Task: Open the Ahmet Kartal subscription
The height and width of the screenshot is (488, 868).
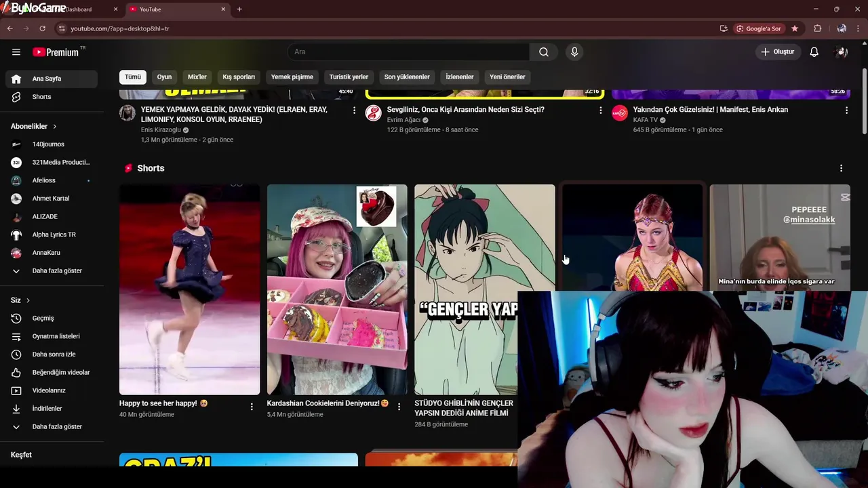Action: pyautogui.click(x=52, y=199)
